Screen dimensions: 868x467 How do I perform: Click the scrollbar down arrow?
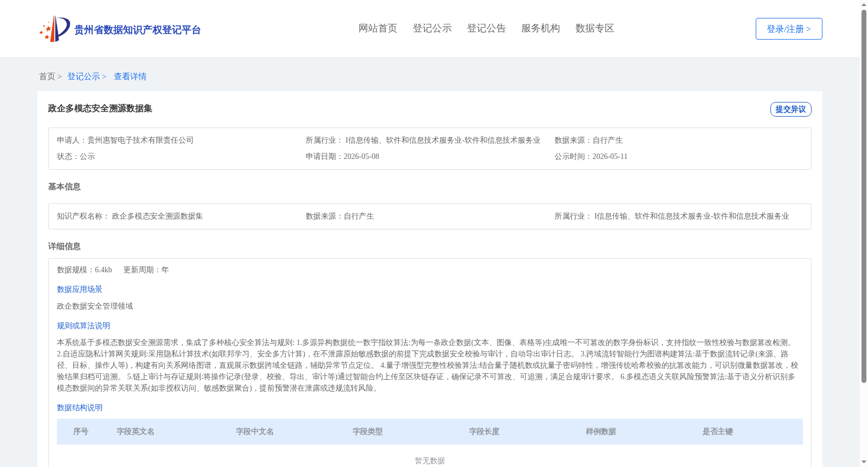pos(864,462)
